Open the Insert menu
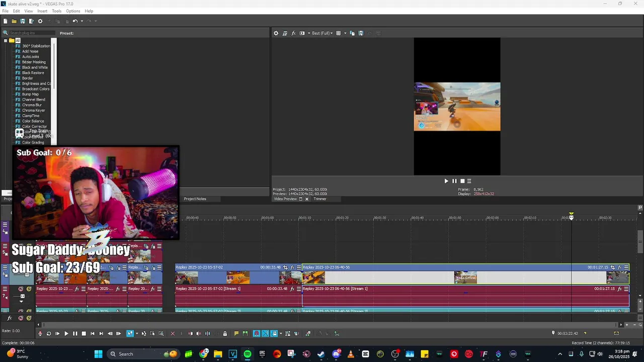Viewport: 644px width, 362px height. tap(42, 11)
